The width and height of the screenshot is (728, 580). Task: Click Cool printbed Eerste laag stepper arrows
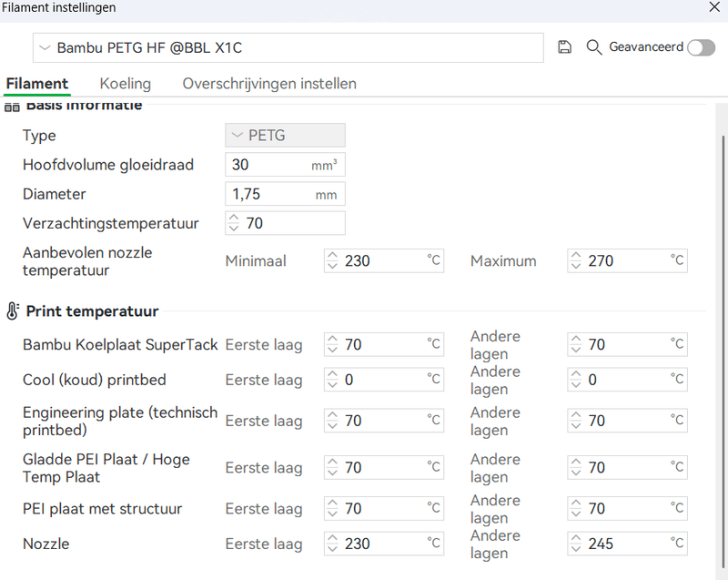(332, 380)
